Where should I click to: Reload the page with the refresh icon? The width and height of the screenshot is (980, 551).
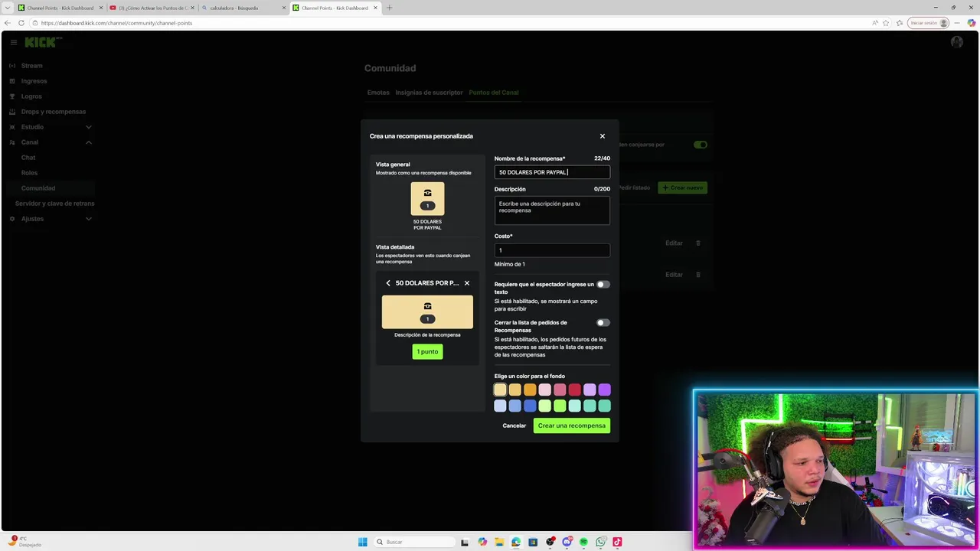click(x=21, y=23)
